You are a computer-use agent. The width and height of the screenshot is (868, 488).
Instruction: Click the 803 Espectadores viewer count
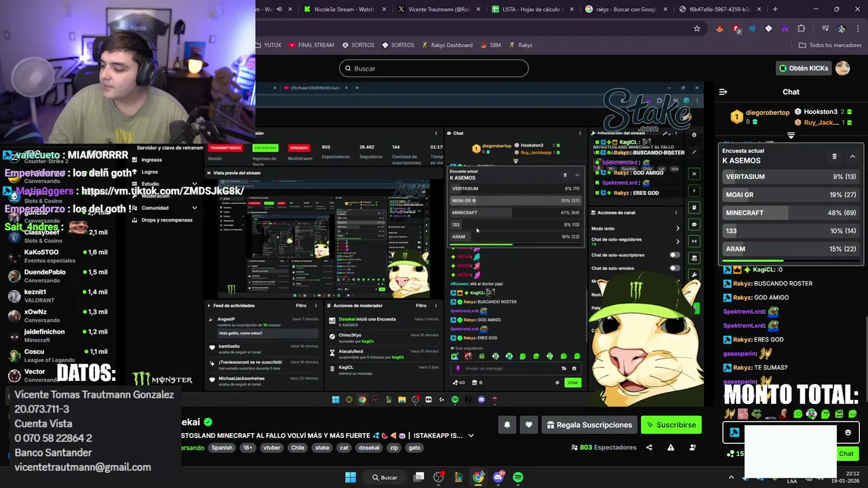604,447
